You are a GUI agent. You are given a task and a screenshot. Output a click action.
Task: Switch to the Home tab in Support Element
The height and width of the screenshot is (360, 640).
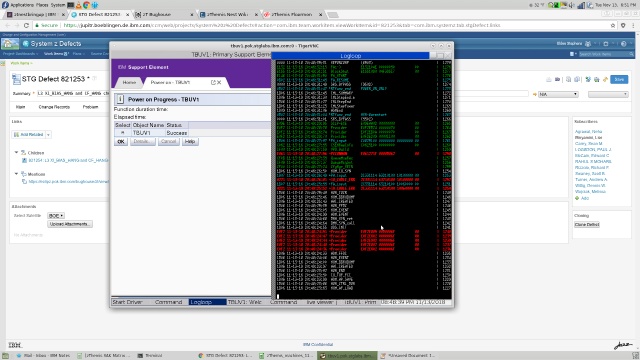click(x=129, y=82)
